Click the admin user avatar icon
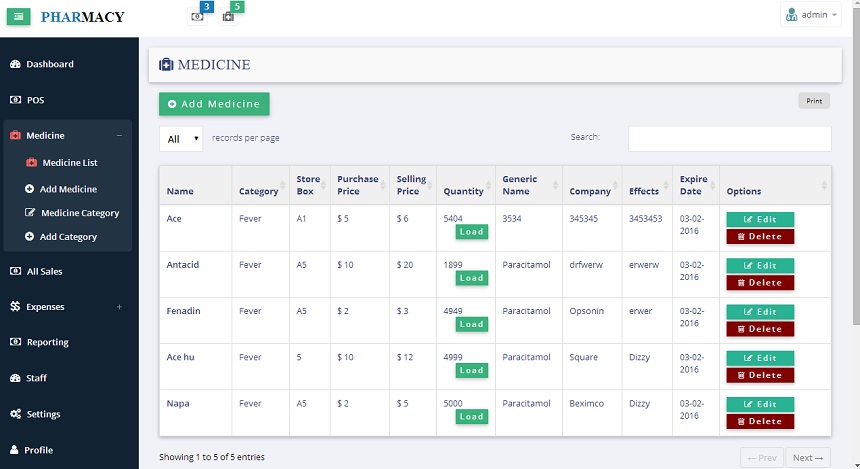Viewport: 860px width, 469px height. (x=791, y=15)
